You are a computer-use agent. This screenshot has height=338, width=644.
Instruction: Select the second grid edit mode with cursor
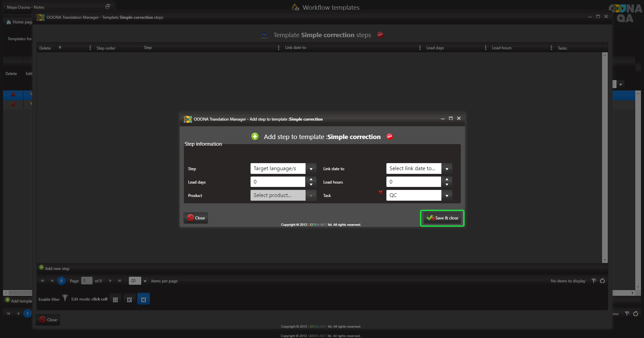pyautogui.click(x=129, y=299)
